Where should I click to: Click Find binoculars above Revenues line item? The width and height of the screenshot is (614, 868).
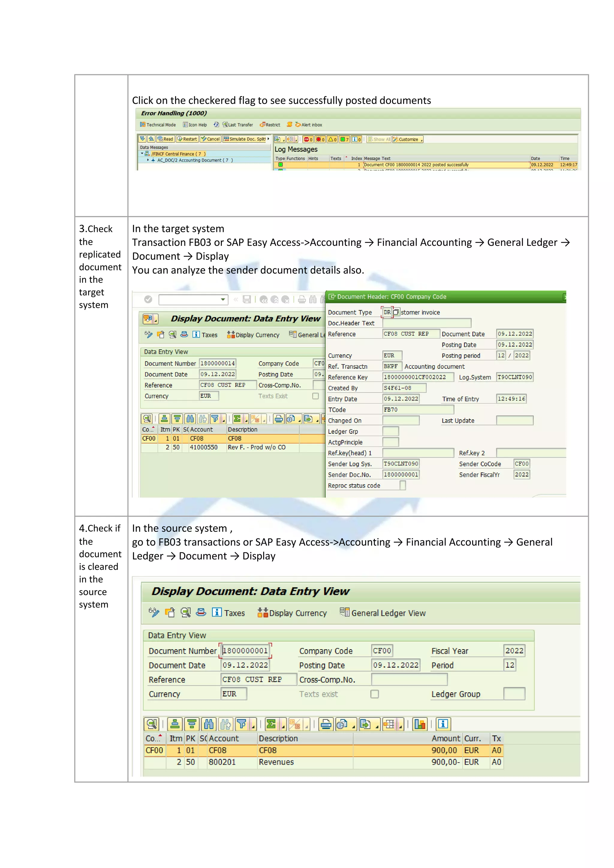(209, 724)
